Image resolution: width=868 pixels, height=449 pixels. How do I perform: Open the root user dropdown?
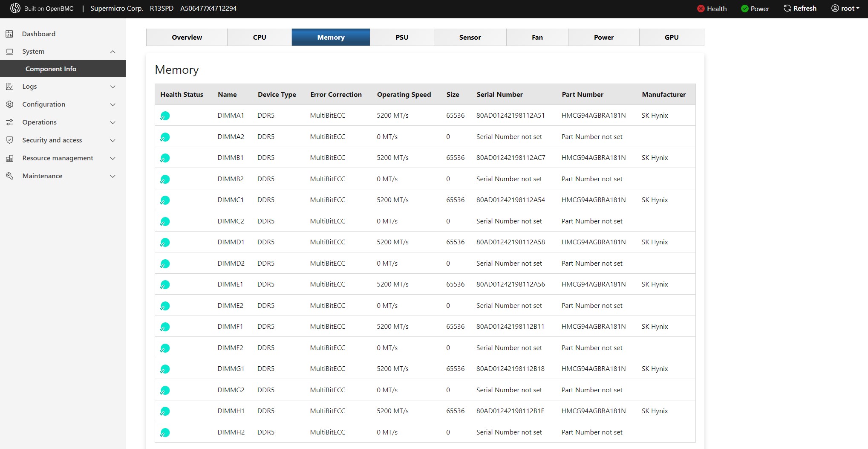[x=845, y=9]
